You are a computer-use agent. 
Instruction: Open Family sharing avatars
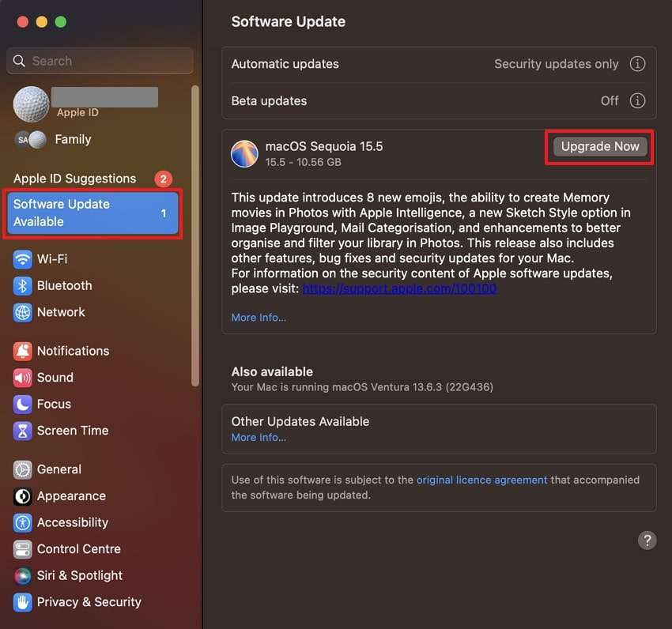pyautogui.click(x=31, y=140)
